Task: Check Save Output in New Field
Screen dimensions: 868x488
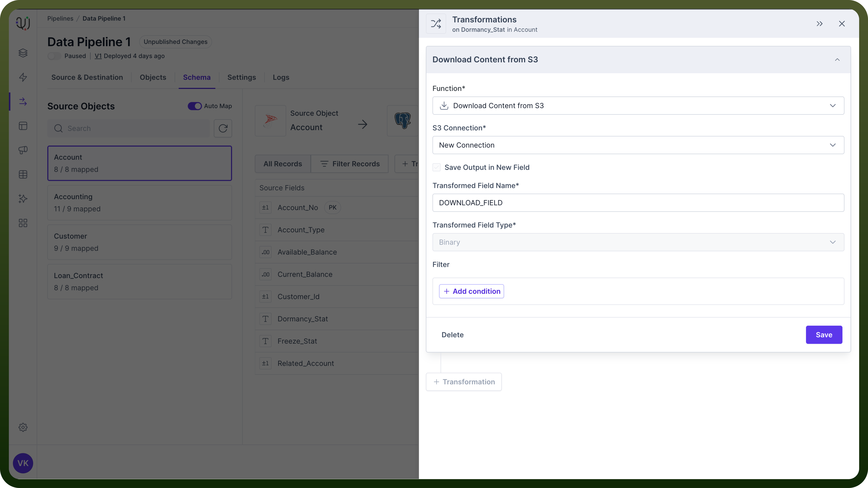Action: 437,167
